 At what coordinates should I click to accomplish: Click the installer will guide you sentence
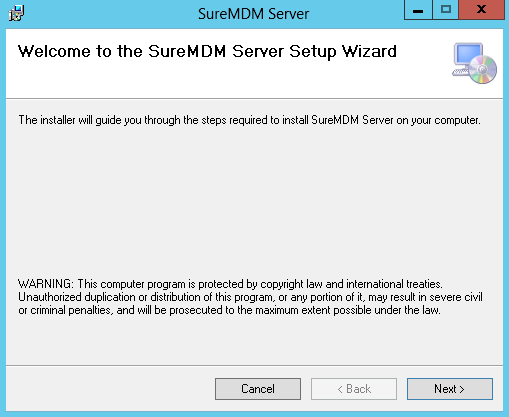(249, 120)
